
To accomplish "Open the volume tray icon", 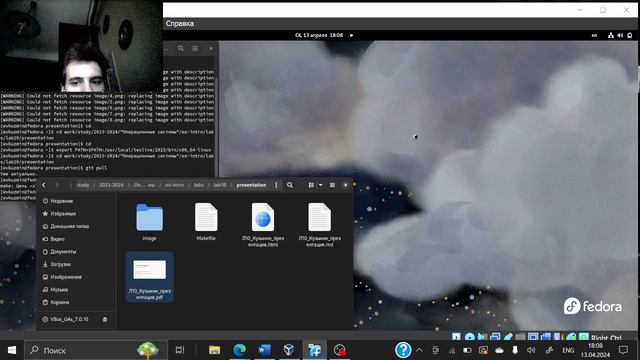I will [531, 350].
